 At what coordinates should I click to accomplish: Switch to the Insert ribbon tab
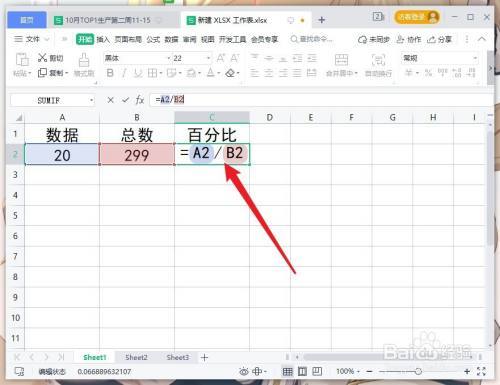pyautogui.click(x=103, y=39)
